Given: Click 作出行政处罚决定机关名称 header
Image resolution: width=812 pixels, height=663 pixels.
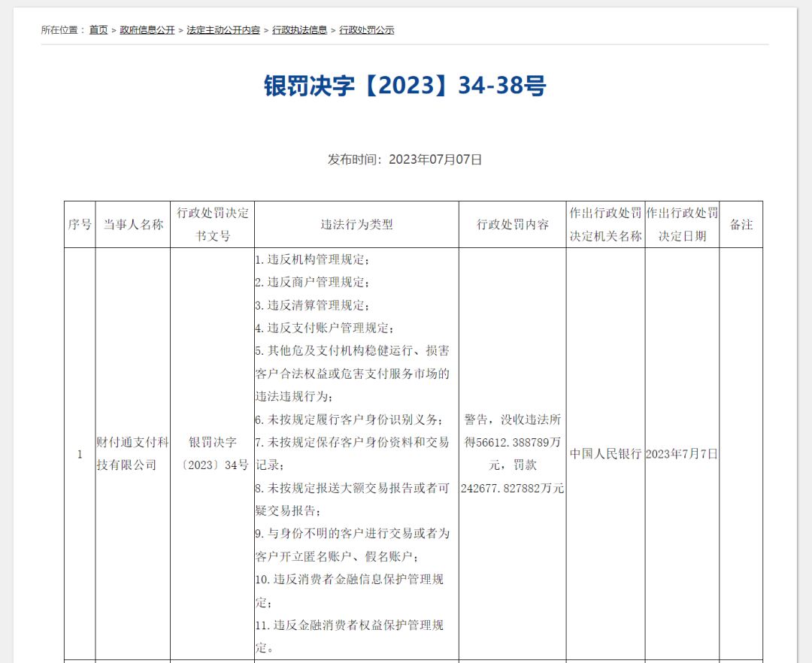Looking at the screenshot, I should tap(605, 225).
